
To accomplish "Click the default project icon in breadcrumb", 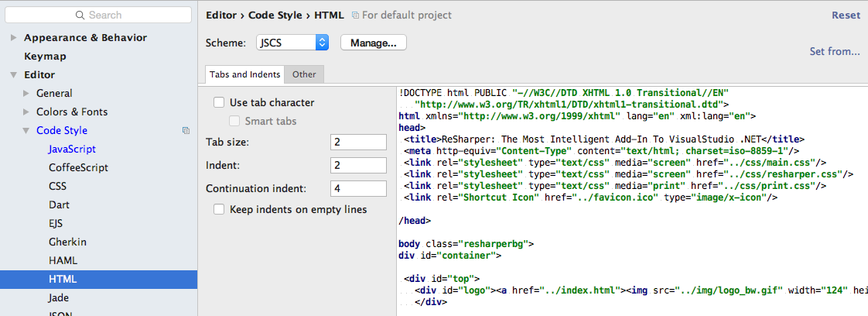I will coord(355,15).
